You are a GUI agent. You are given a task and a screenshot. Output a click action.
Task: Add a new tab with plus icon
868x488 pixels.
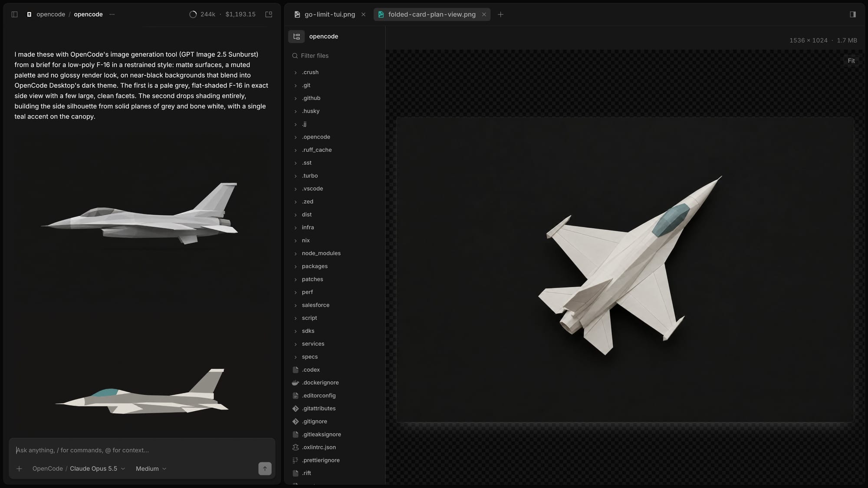point(500,14)
